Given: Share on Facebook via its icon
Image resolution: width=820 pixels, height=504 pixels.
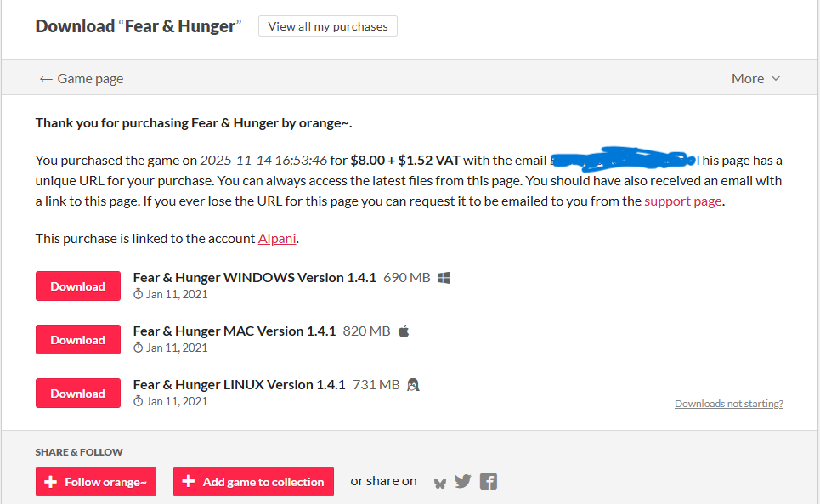Looking at the screenshot, I should [x=489, y=481].
